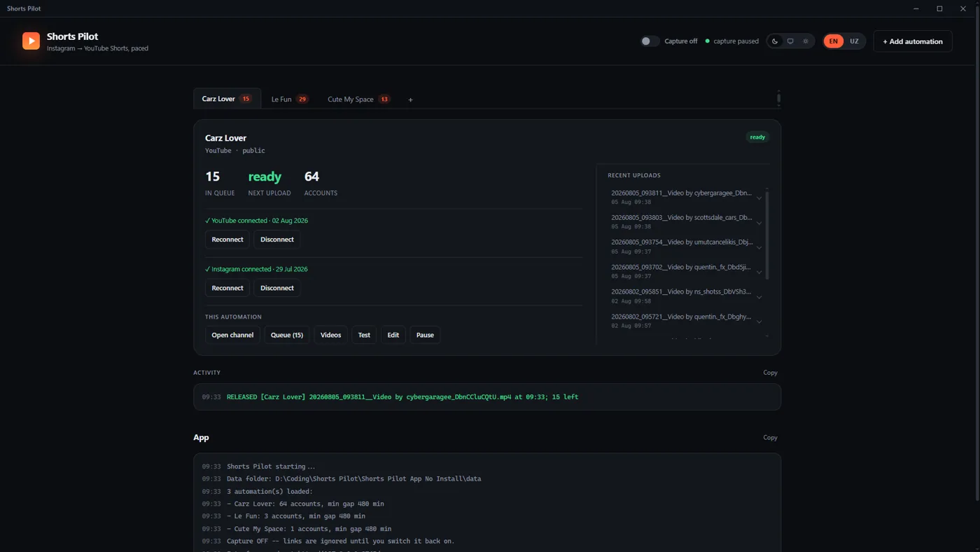This screenshot has height=552, width=980.
Task: Open the Le Fun tab
Action: [x=290, y=99]
